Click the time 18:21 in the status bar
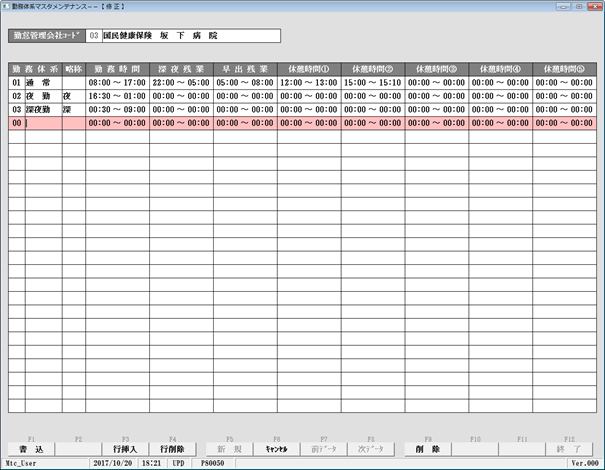Screen dimensions: 605x470 click(x=151, y=463)
